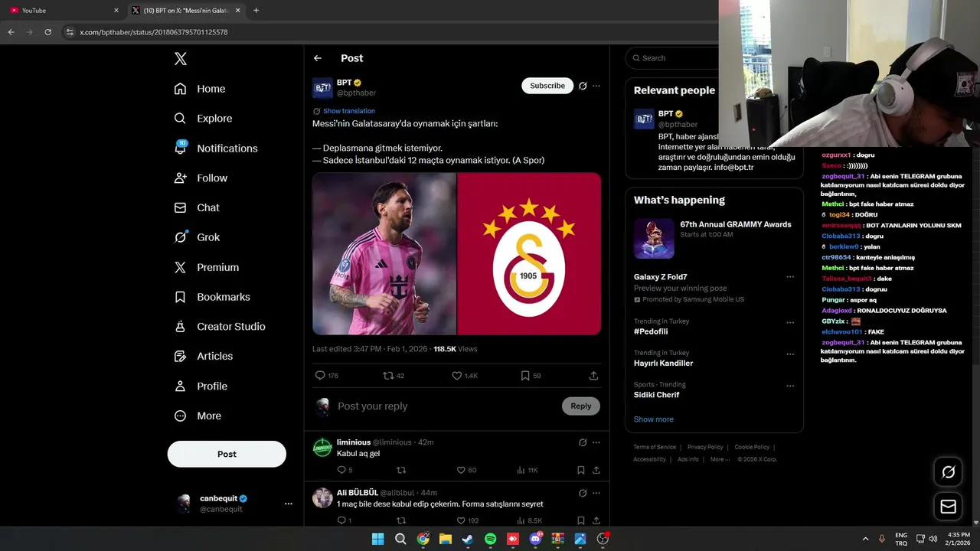This screenshot has height=551, width=980.
Task: Show hidden system tray icons
Action: pos(866,539)
